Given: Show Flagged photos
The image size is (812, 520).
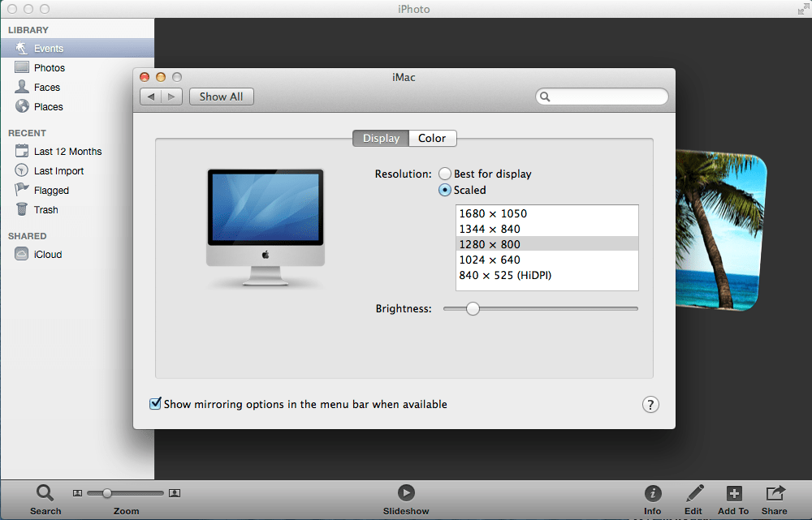Looking at the screenshot, I should pyautogui.click(x=52, y=190).
